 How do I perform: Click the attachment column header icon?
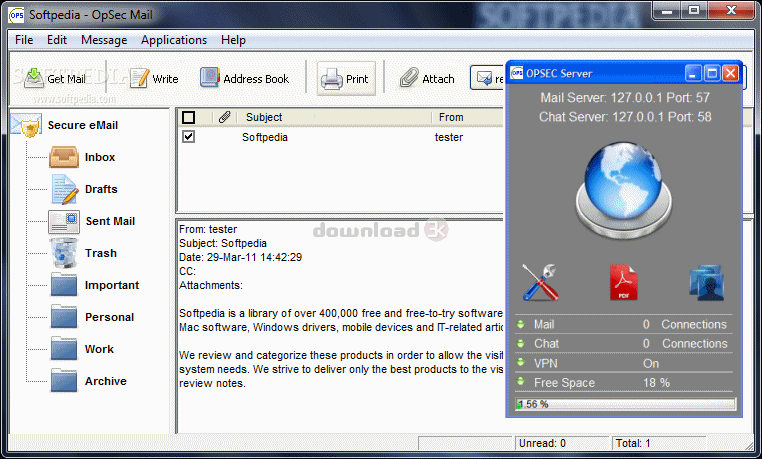(x=224, y=117)
